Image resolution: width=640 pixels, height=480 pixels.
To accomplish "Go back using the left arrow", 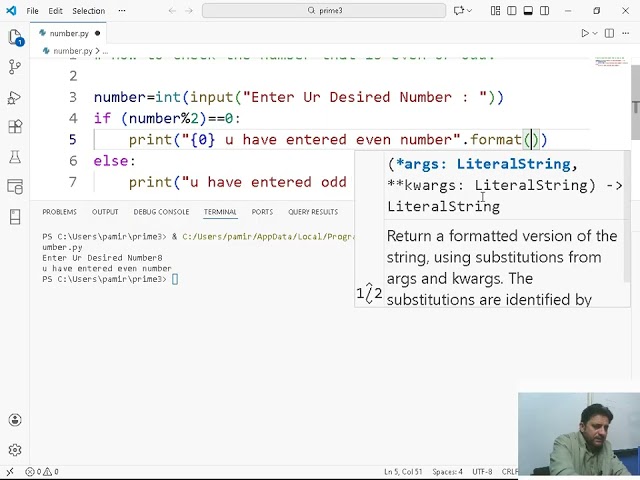I will pyautogui.click(x=172, y=11).
